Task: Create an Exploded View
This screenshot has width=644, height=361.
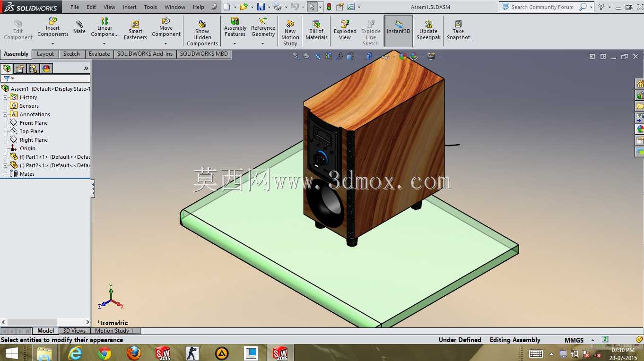Action: tap(345, 31)
